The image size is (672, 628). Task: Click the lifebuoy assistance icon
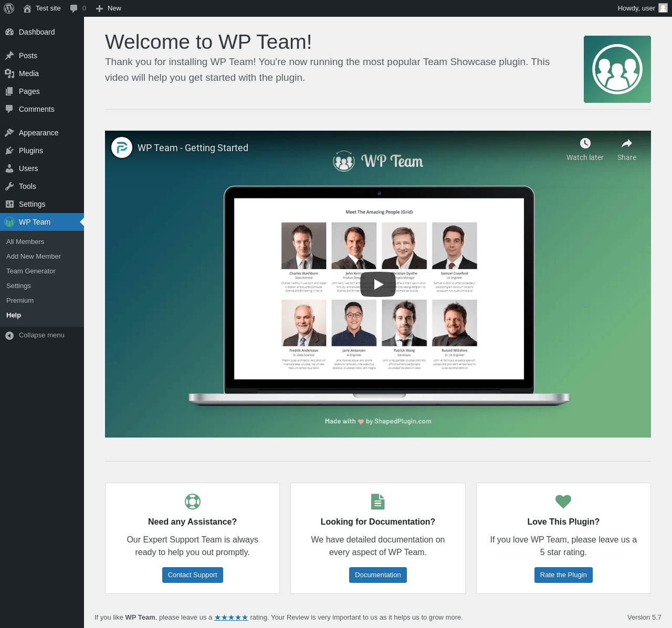point(193,502)
